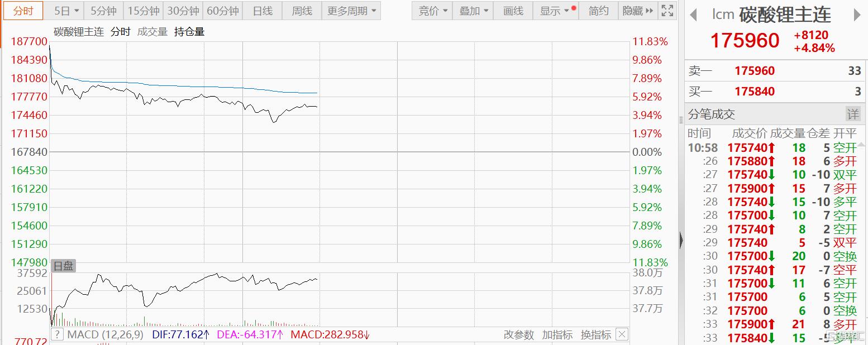Click the 仓差 column header

click(818, 133)
